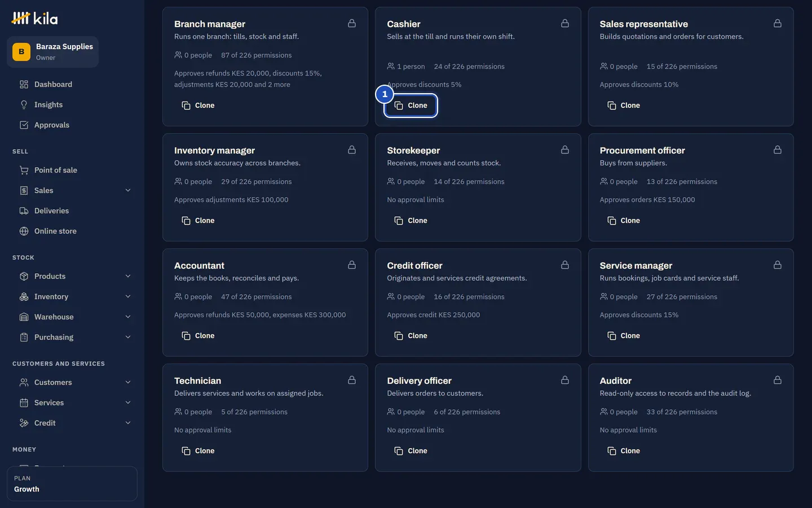Clone the Cashier role
Image resolution: width=812 pixels, height=508 pixels.
(411, 106)
